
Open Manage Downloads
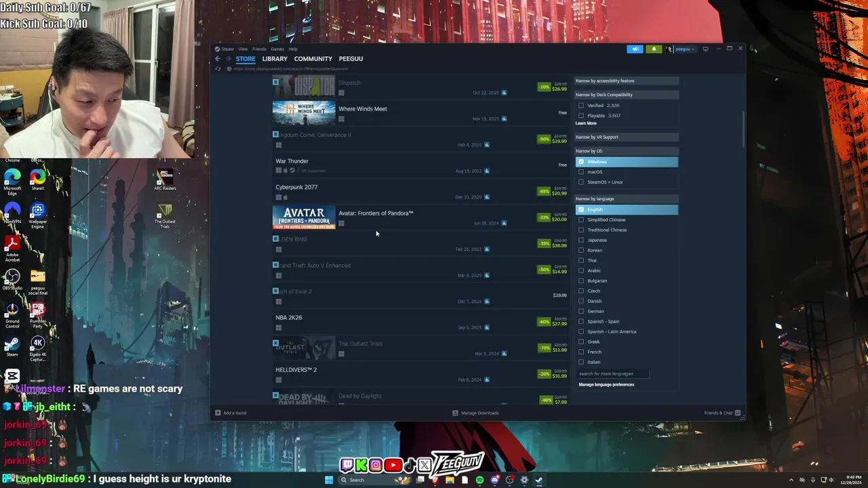[475, 413]
